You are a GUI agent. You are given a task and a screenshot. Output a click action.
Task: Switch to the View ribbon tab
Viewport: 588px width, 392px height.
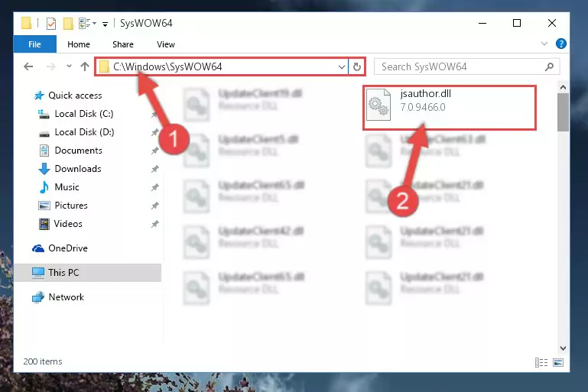click(x=166, y=44)
